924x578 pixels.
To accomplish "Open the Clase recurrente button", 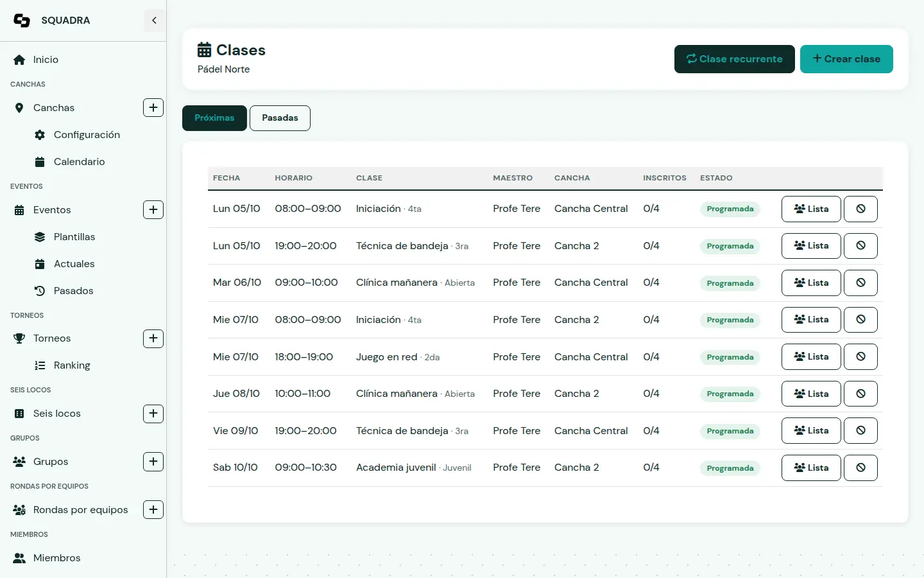I will coord(735,59).
